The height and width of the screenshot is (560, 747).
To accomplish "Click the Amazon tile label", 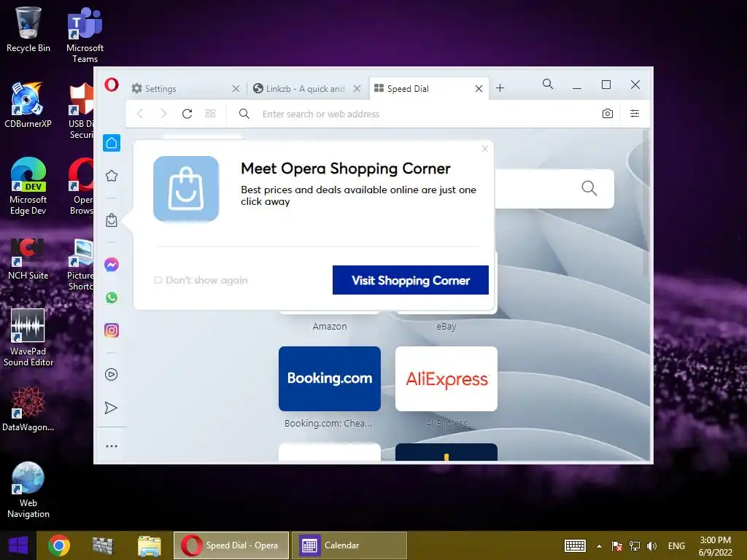I will click(330, 327).
